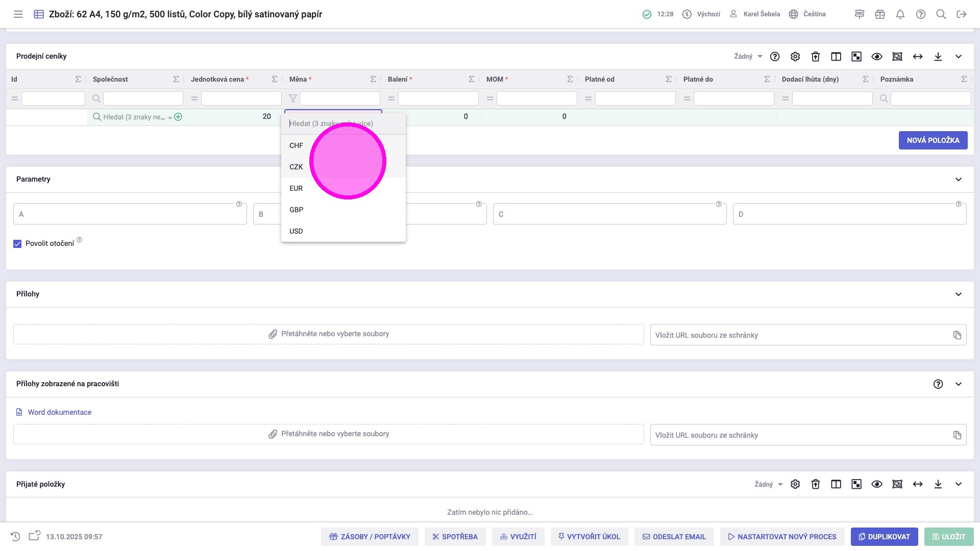Open Prodejní ceníky settings gear
The height and width of the screenshot is (551, 980).
795,57
